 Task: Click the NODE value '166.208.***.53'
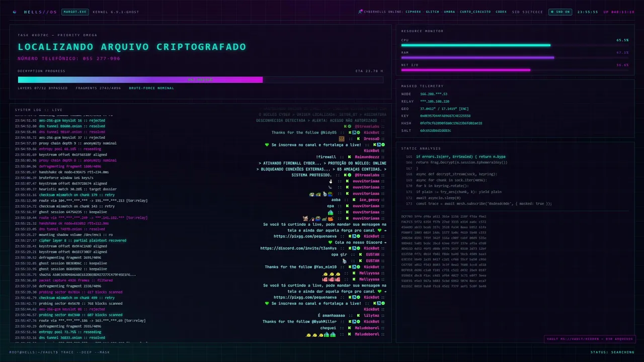tap(434, 94)
